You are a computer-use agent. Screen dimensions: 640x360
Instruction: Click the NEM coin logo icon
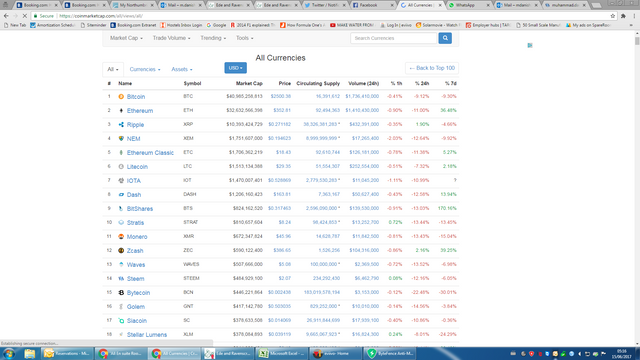121,138
